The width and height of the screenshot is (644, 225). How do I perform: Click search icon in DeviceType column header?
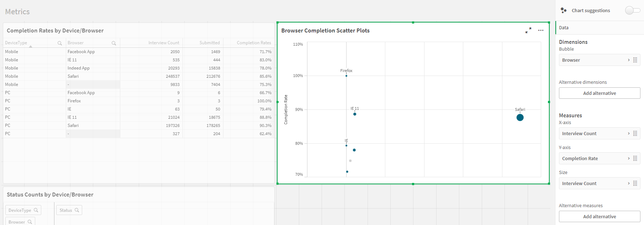pyautogui.click(x=60, y=43)
